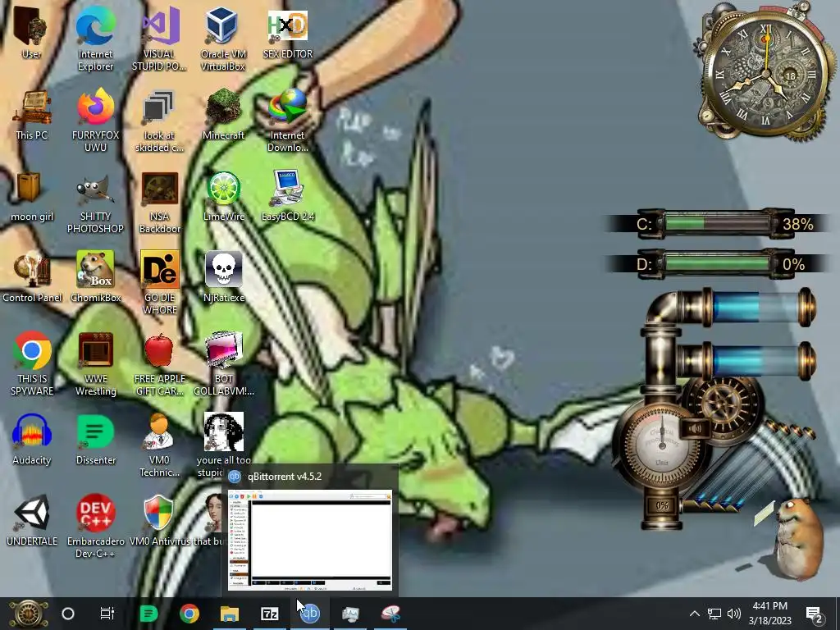Show hidden system tray icons
The height and width of the screenshot is (630, 840).
click(694, 614)
